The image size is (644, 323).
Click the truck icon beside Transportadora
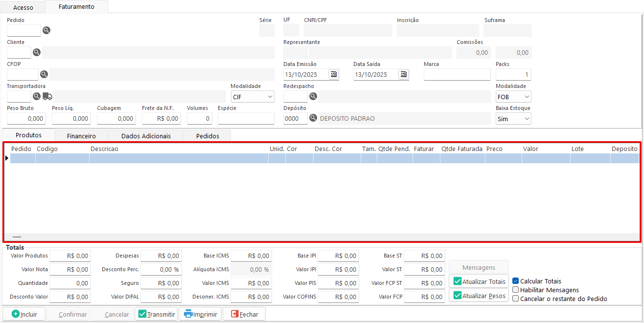[x=47, y=96]
